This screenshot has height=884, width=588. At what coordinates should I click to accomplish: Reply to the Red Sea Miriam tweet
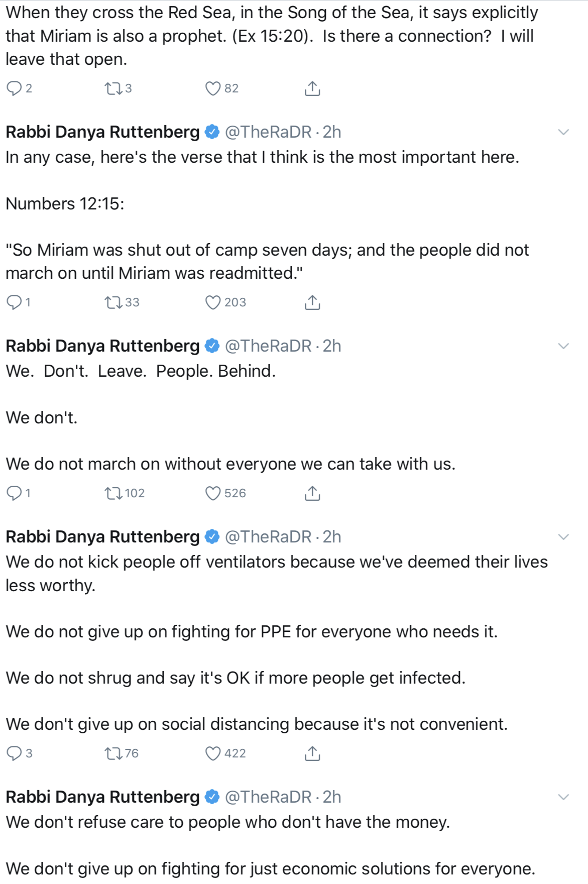click(x=14, y=89)
